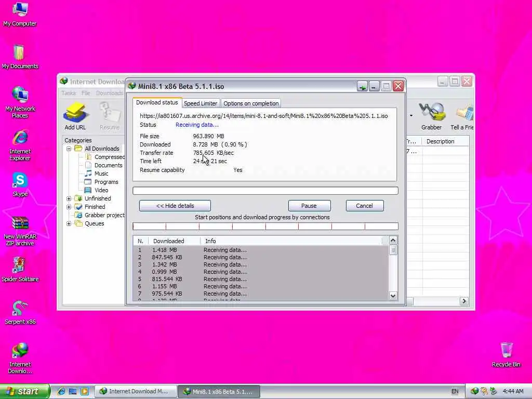
Task: Click the connections progress segment bar
Action: (265, 227)
